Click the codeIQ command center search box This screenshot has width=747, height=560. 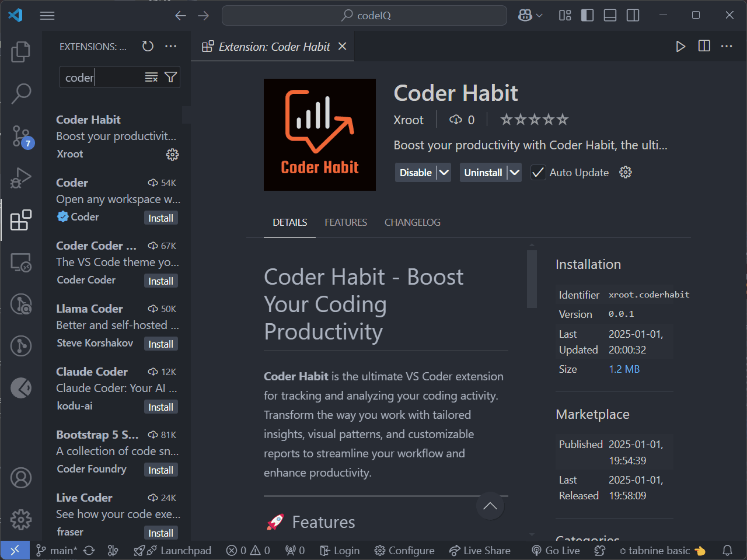click(364, 15)
